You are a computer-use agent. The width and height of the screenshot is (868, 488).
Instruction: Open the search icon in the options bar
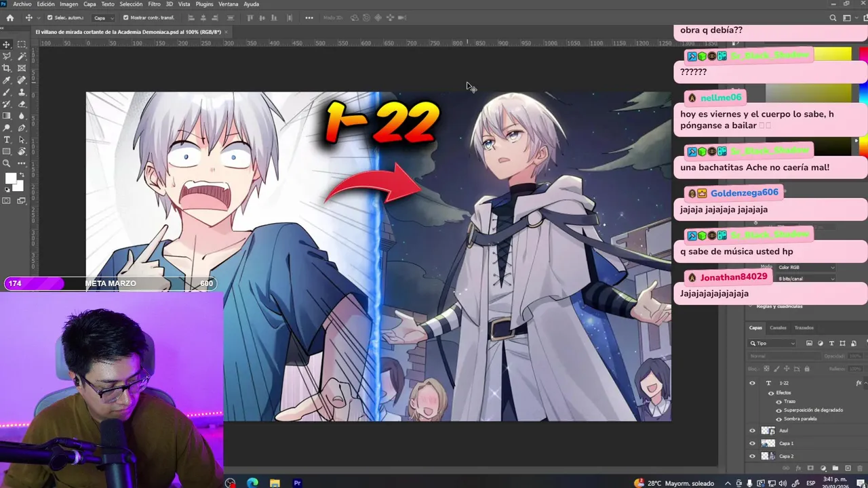(x=833, y=18)
